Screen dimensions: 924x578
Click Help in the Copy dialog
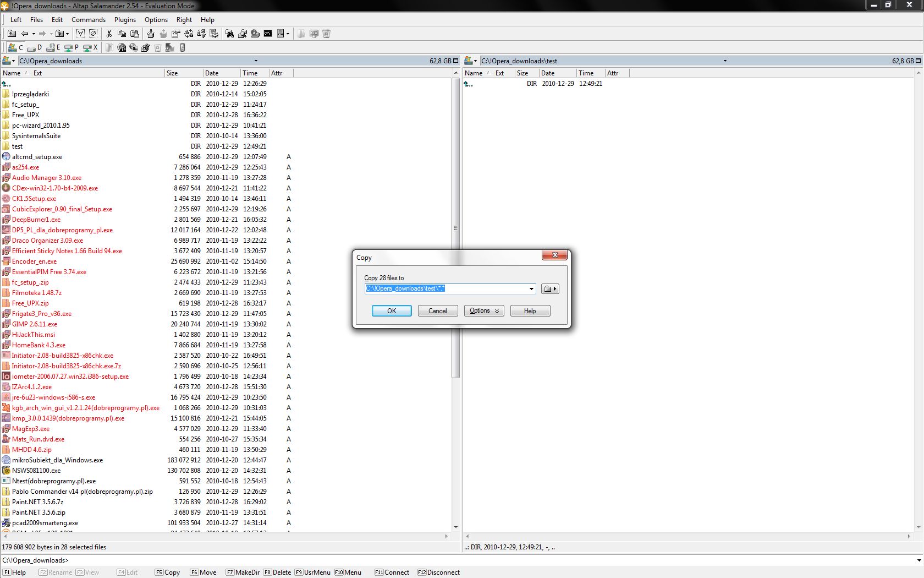click(x=530, y=311)
